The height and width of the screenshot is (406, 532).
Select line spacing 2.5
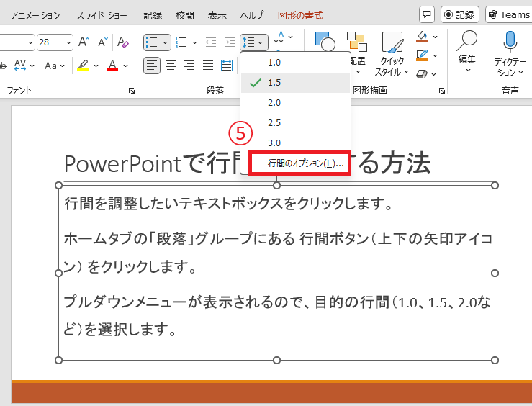click(295, 122)
